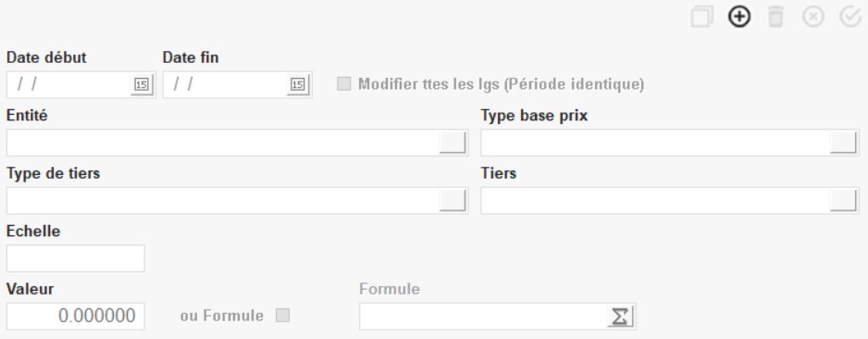The width and height of the screenshot is (868, 339).
Task: Open the Formule sigma editor
Action: tap(621, 316)
